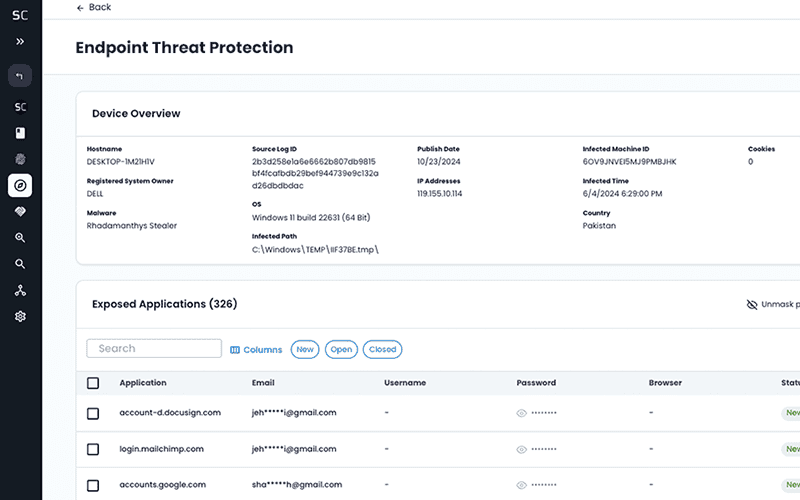Check the account-d.docusign.com row checkbox
The image size is (800, 500).
93,413
